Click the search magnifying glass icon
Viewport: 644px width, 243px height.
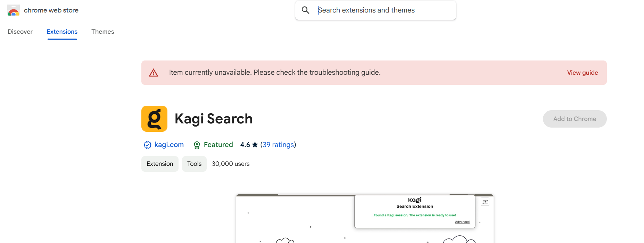(x=305, y=10)
